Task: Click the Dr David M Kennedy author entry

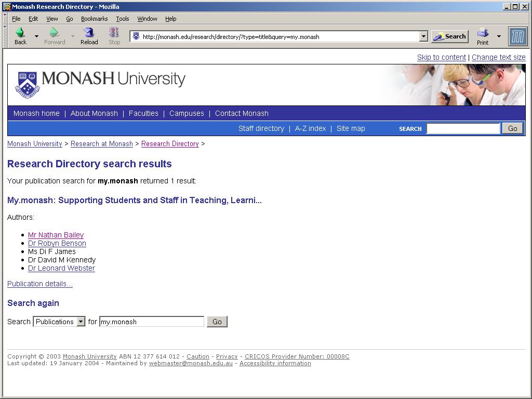Action: point(62,260)
